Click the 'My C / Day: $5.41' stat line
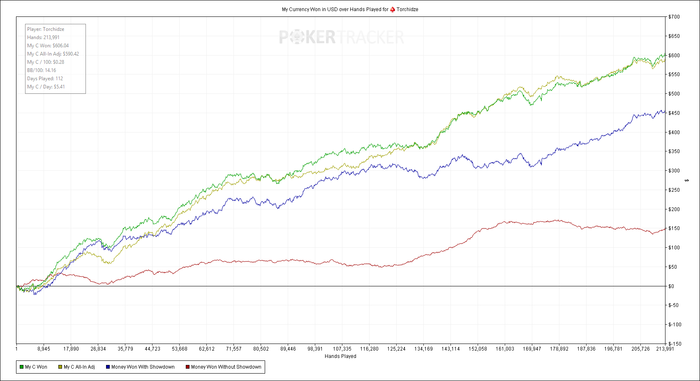 [46, 87]
